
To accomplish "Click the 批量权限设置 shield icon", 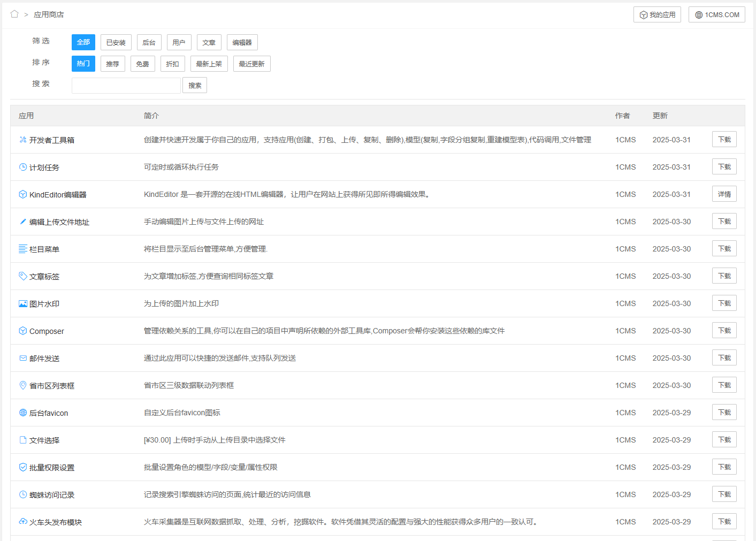I will [x=23, y=467].
